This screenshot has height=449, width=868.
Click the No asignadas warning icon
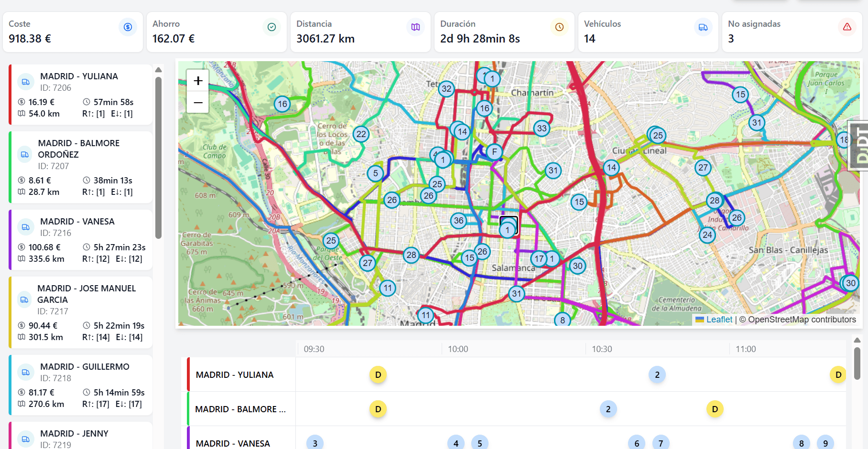[847, 27]
